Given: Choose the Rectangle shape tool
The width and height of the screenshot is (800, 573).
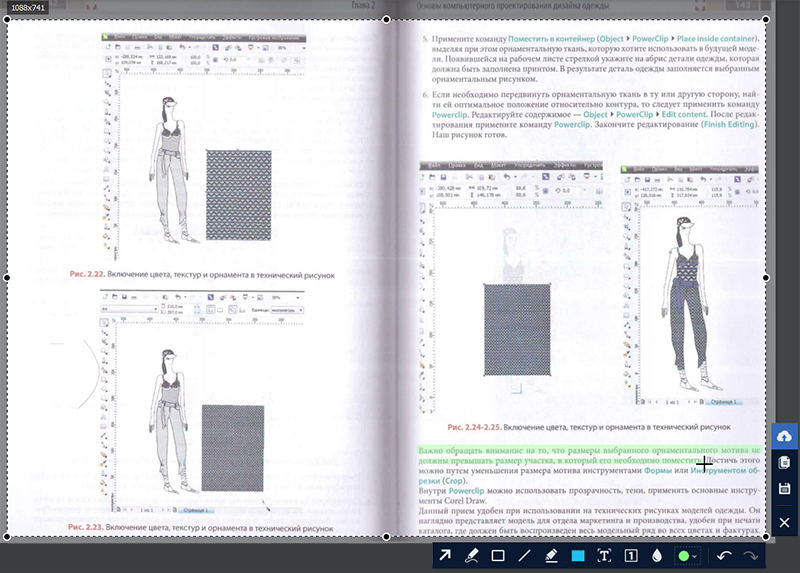Looking at the screenshot, I should 498,556.
